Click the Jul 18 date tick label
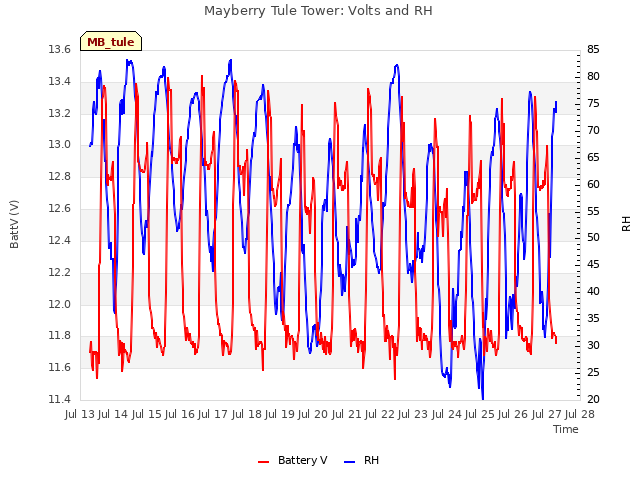The width and height of the screenshot is (640, 480). coord(247,414)
